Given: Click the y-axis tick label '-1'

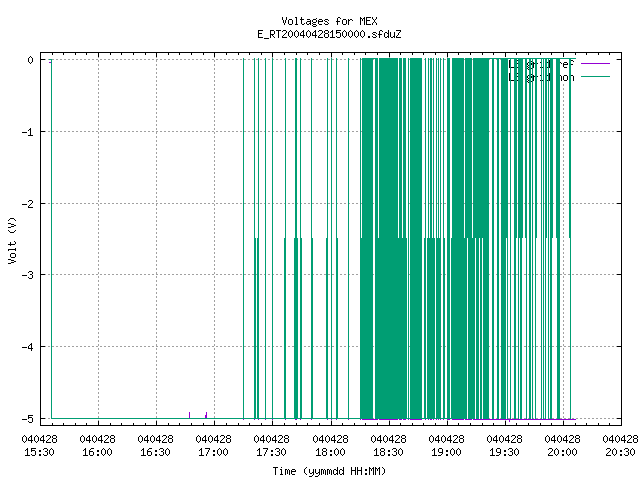Looking at the screenshot, I should pyautogui.click(x=28, y=132).
